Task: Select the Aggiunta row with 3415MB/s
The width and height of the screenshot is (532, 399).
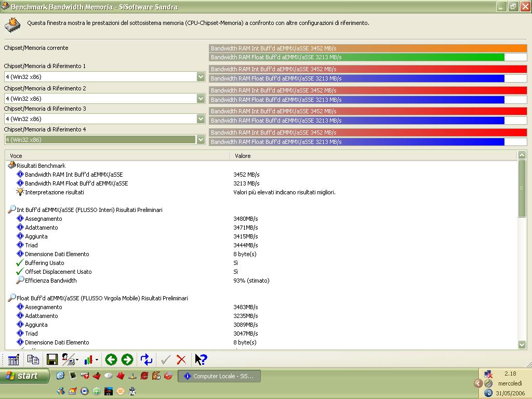Action: point(36,236)
